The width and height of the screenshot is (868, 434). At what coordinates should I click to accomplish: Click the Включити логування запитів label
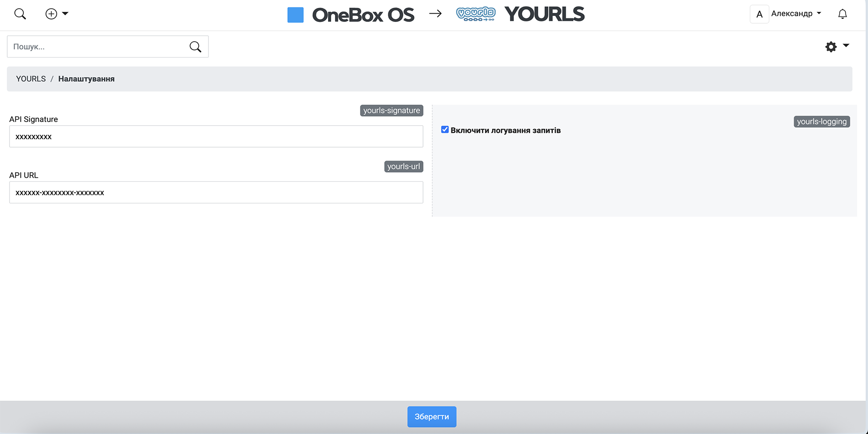(x=506, y=131)
